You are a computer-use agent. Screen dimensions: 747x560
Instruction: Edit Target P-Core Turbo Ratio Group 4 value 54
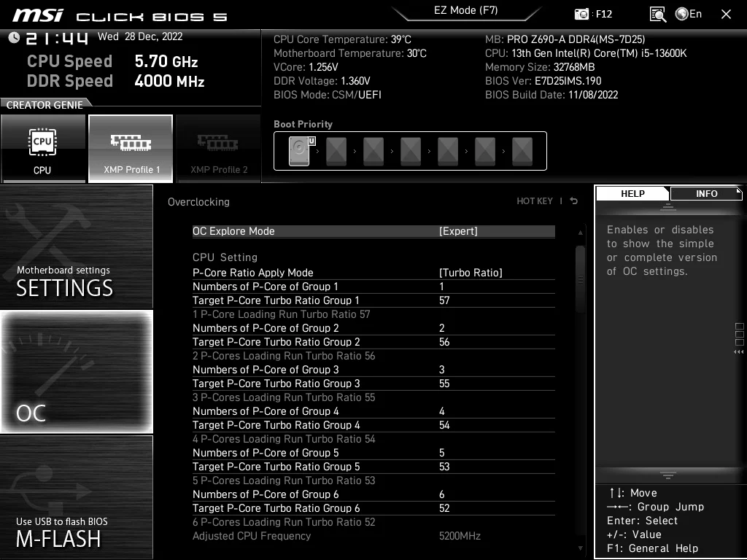click(444, 425)
